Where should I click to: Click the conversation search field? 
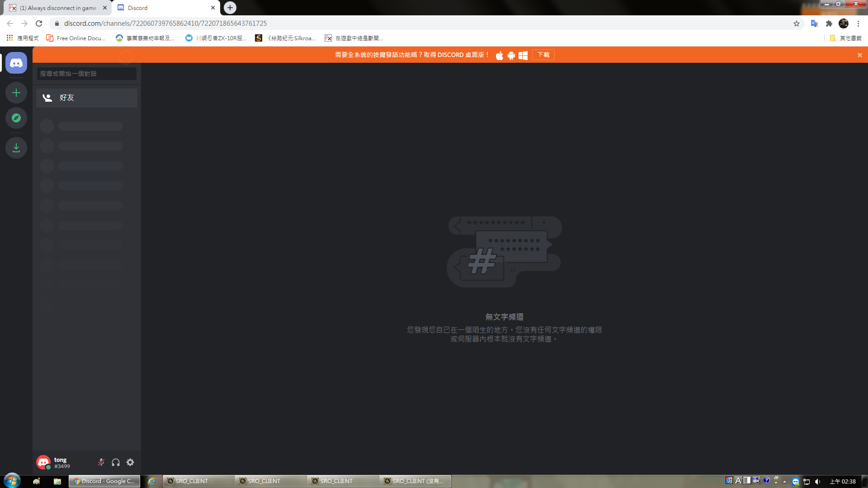click(x=86, y=74)
